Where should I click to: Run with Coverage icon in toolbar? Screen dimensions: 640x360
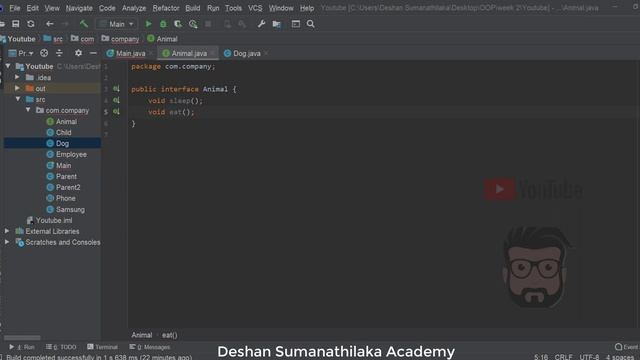[178, 24]
